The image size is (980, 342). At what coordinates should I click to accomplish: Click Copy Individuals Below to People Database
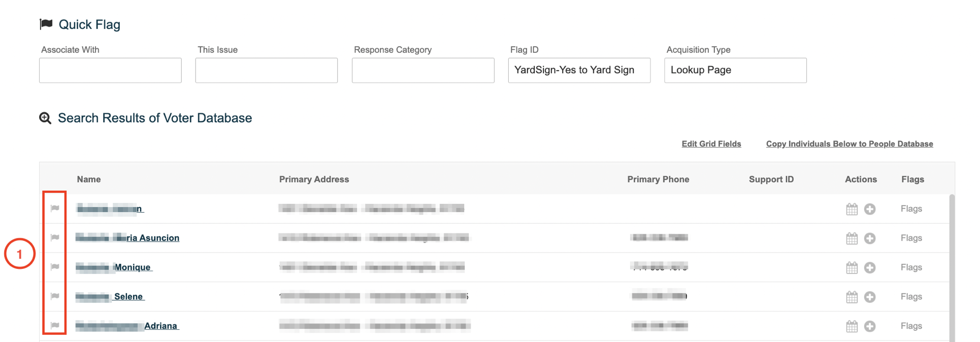[850, 144]
